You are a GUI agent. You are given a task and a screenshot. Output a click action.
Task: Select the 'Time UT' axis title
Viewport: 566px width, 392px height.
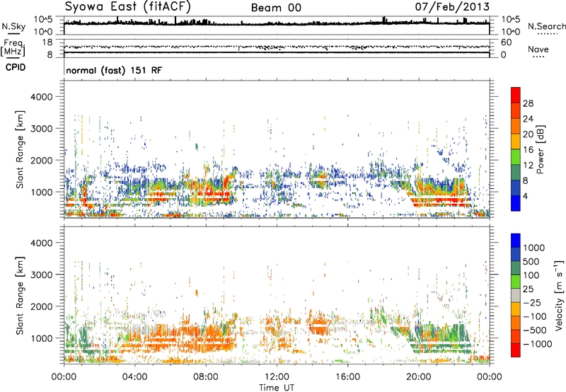pyautogui.click(x=277, y=388)
